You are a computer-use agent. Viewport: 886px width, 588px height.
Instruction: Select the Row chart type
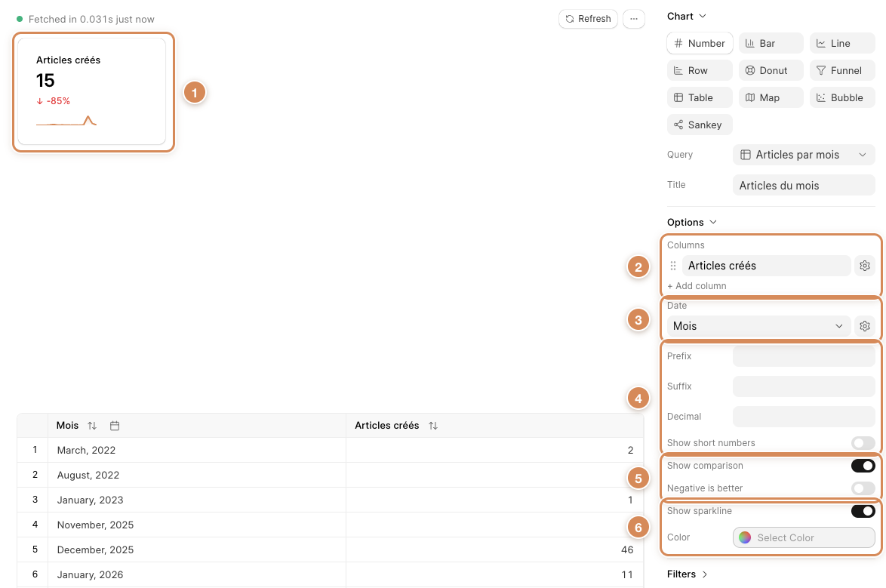coord(700,70)
